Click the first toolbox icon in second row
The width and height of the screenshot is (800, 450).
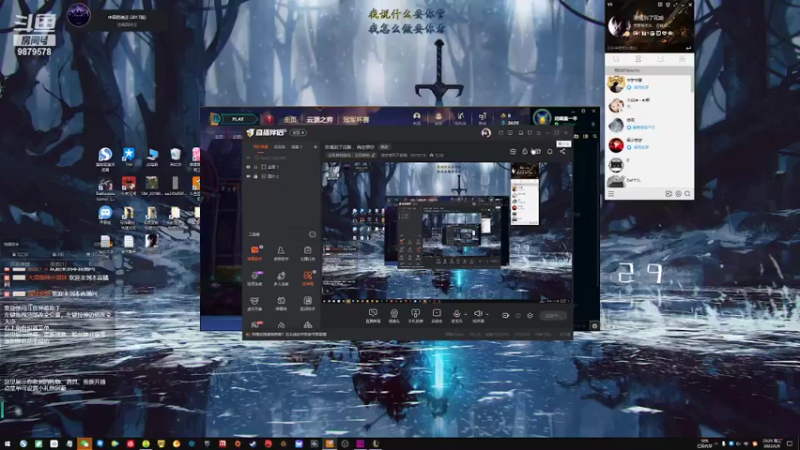(x=255, y=278)
